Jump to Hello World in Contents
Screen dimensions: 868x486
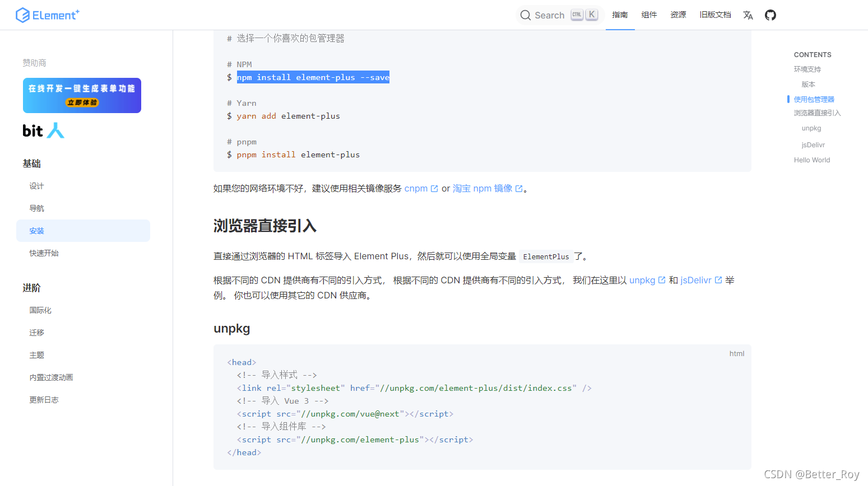(x=811, y=160)
